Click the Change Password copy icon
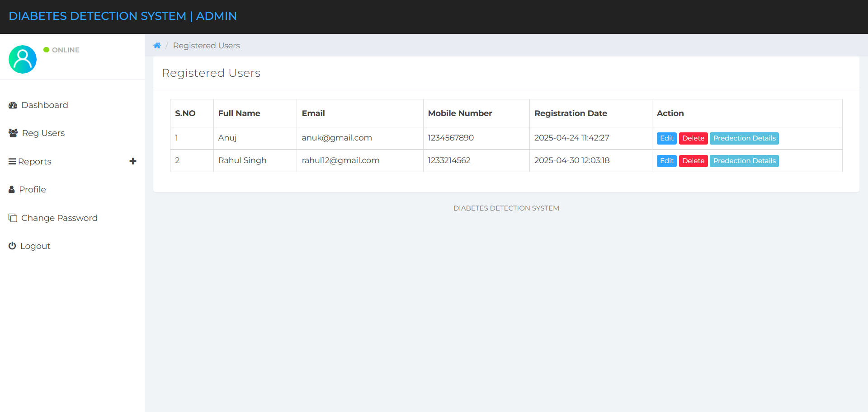Image resolution: width=868 pixels, height=412 pixels. 12,217
